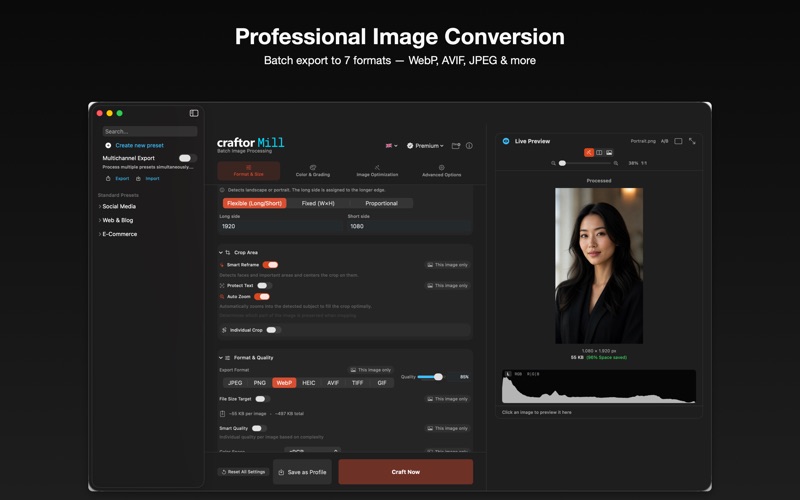The image size is (800, 500).
Task: Select Proportional sizing mode
Action: coord(381,203)
